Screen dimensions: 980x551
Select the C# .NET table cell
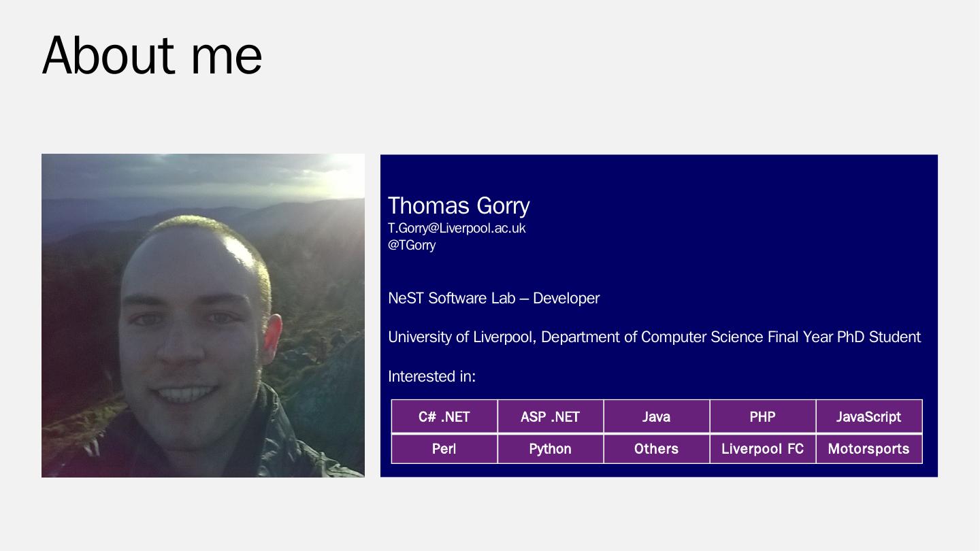(x=444, y=417)
